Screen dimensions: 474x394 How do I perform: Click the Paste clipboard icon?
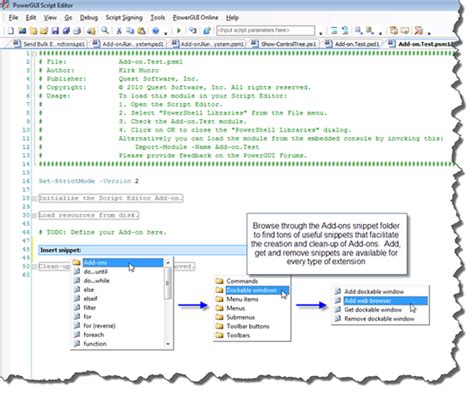[x=141, y=31]
